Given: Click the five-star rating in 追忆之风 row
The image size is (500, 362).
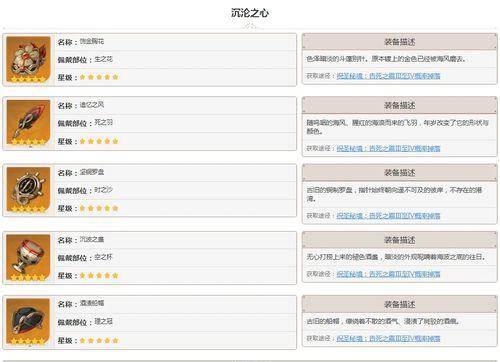Looking at the screenshot, I should point(99,141).
